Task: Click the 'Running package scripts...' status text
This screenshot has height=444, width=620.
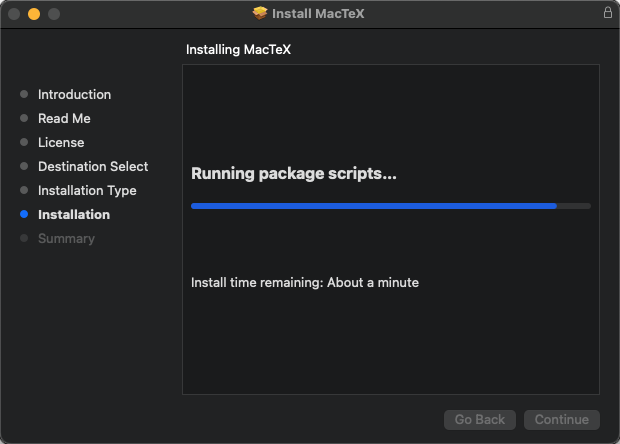Action: tap(294, 174)
